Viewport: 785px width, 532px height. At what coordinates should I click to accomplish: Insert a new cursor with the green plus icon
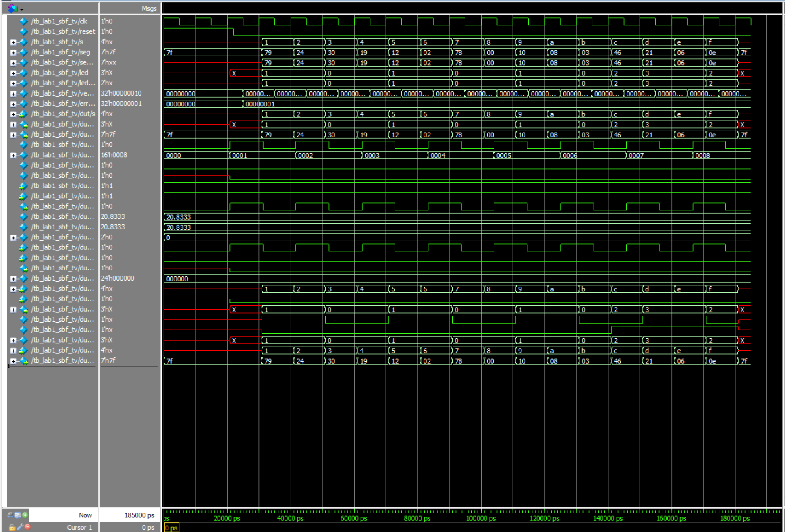[x=25, y=515]
